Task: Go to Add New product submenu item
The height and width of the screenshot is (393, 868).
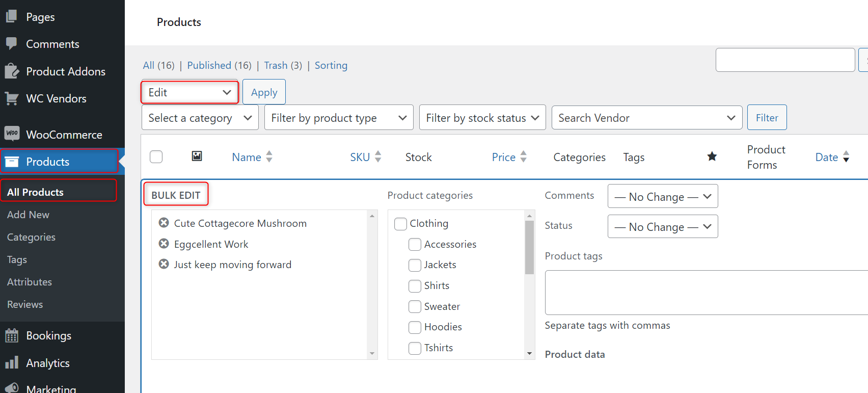Action: pos(28,215)
